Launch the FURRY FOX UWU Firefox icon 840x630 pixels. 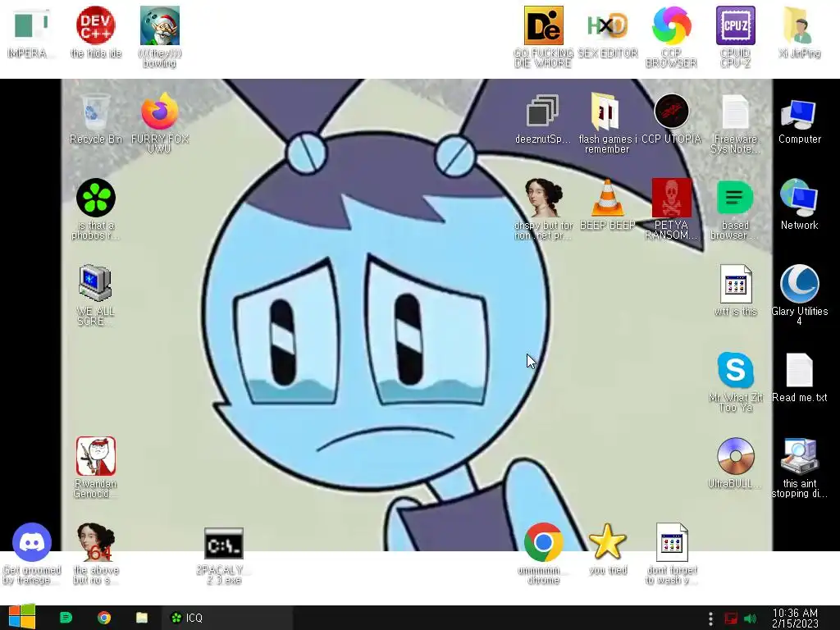pos(160,112)
